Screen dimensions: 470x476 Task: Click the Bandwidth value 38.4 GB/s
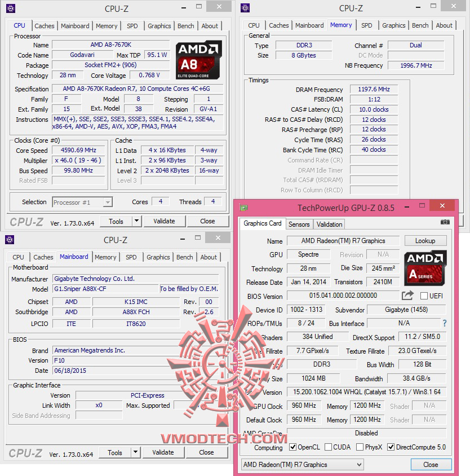416,378
